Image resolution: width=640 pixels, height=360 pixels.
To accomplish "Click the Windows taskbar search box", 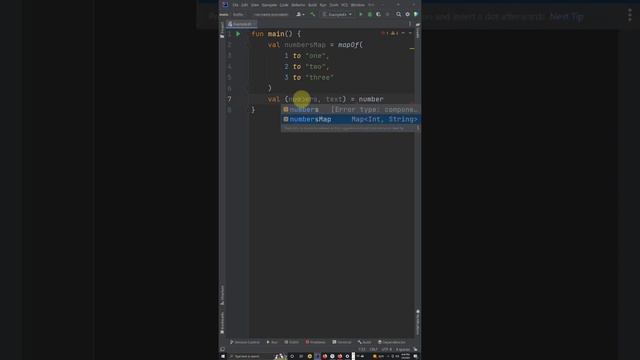I will 250,356.
